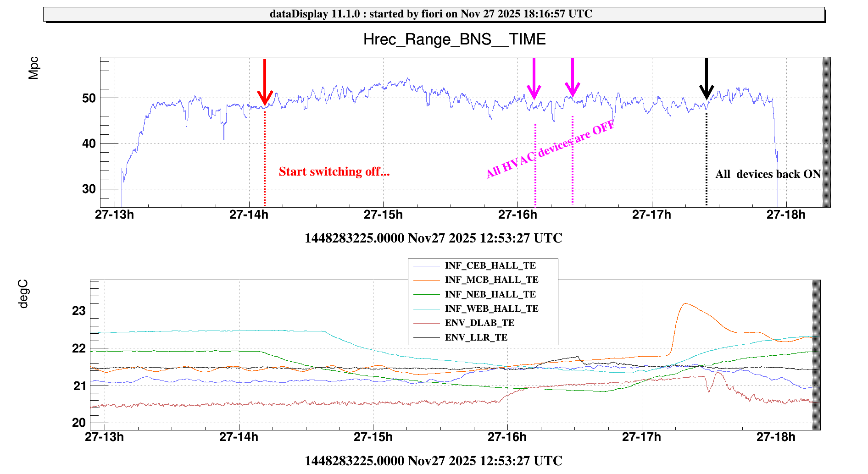Click the Mpc axis label
The image size is (868, 474).
(x=33, y=68)
